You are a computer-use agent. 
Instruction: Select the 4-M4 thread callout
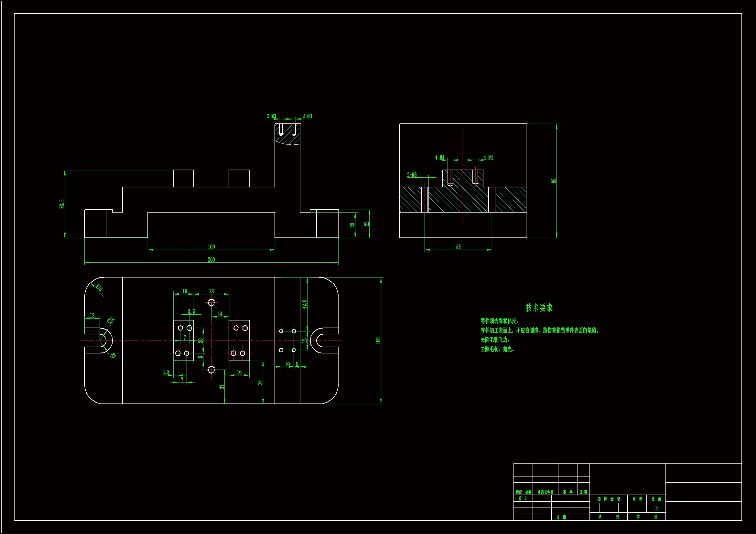coord(439,157)
